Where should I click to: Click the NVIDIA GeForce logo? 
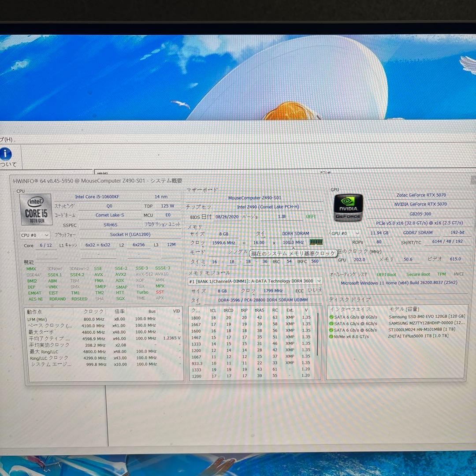[x=348, y=207]
